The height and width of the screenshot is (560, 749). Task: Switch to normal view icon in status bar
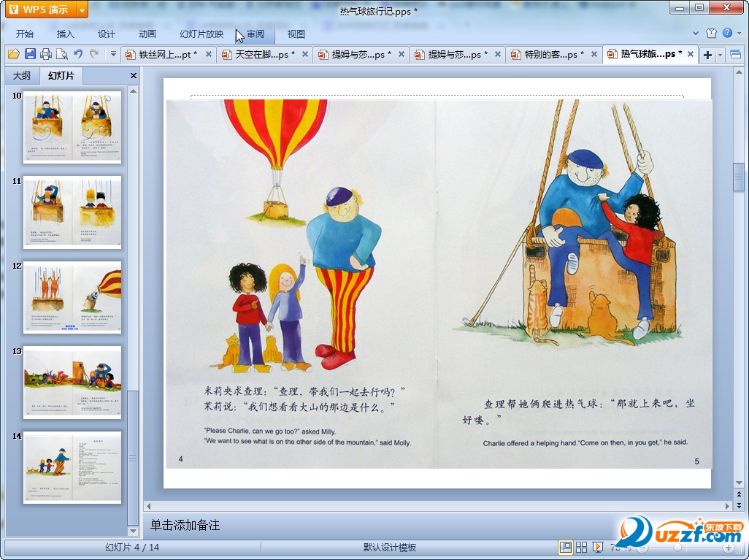tap(566, 547)
